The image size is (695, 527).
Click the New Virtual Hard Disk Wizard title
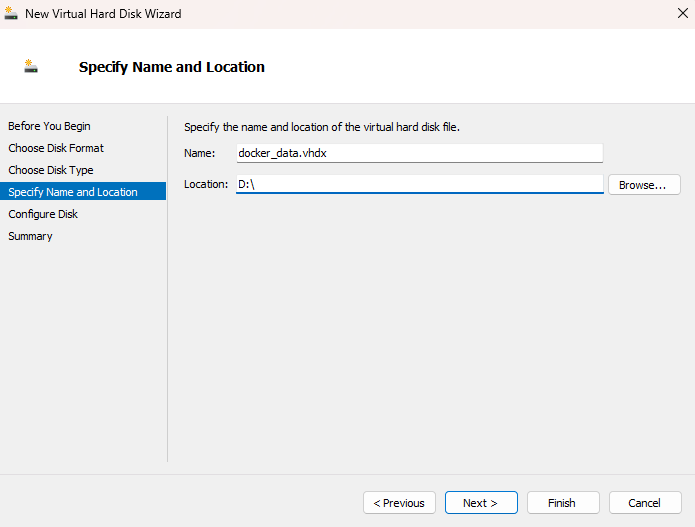[103, 14]
